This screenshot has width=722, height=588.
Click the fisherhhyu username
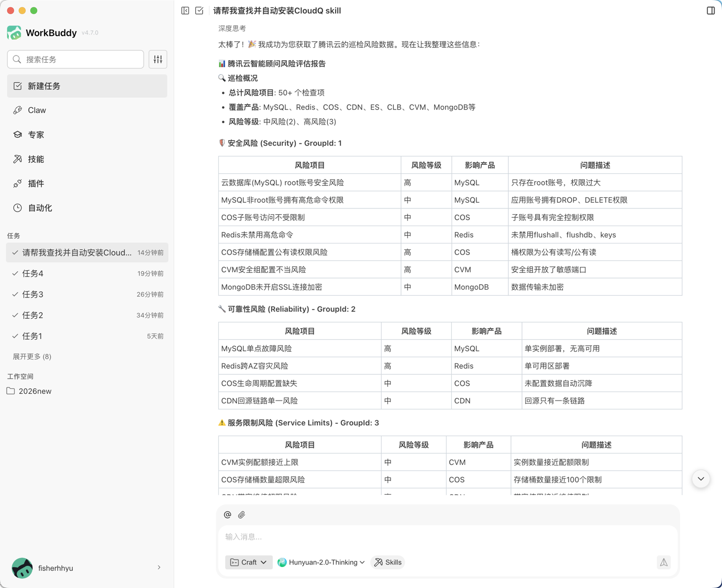(x=55, y=568)
